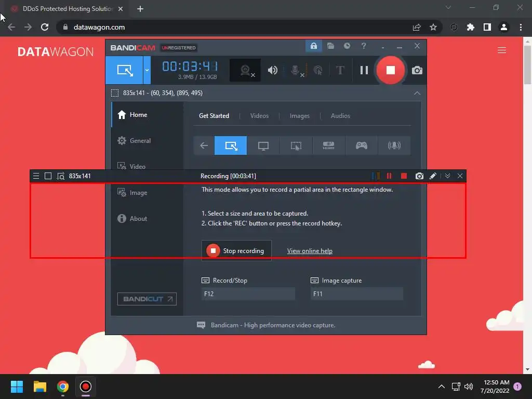The height and width of the screenshot is (399, 532).
Task: Open the Windows Start menu
Action: (x=17, y=387)
